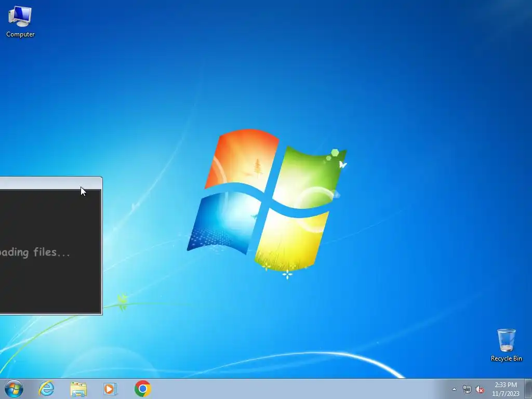The image size is (532, 399).
Task: Open the Computer desktop icon
Action: [x=20, y=17]
